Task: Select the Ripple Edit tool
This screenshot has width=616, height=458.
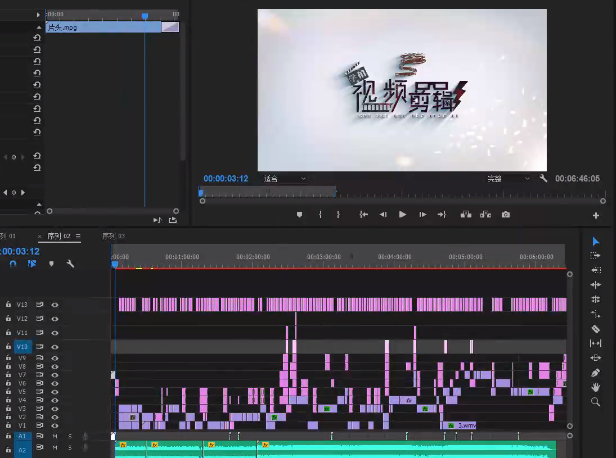Action: [x=596, y=270]
